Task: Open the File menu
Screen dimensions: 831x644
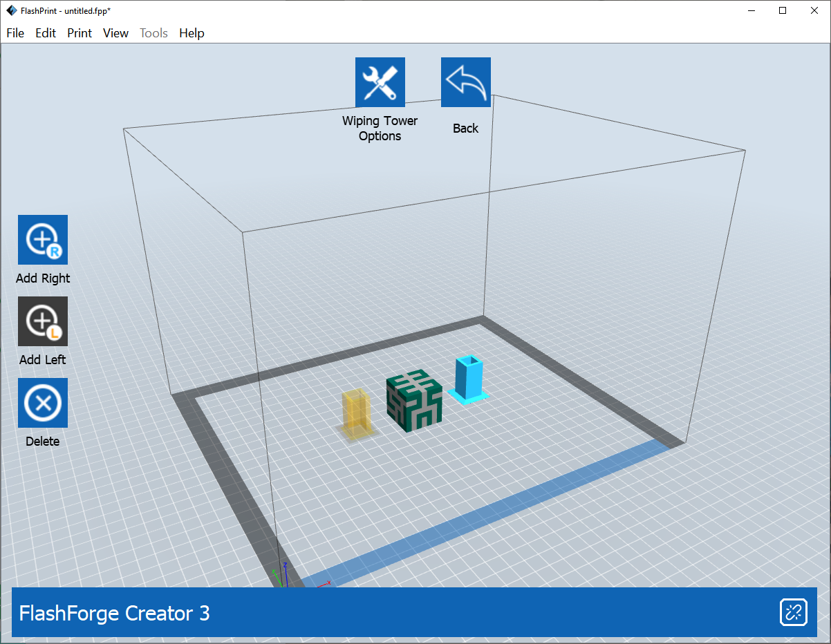Action: pos(15,33)
